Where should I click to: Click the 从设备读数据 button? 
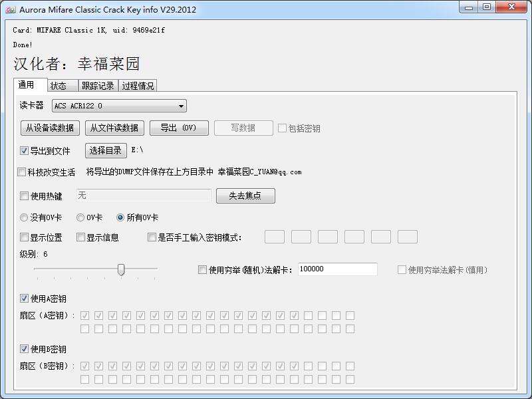pos(51,128)
